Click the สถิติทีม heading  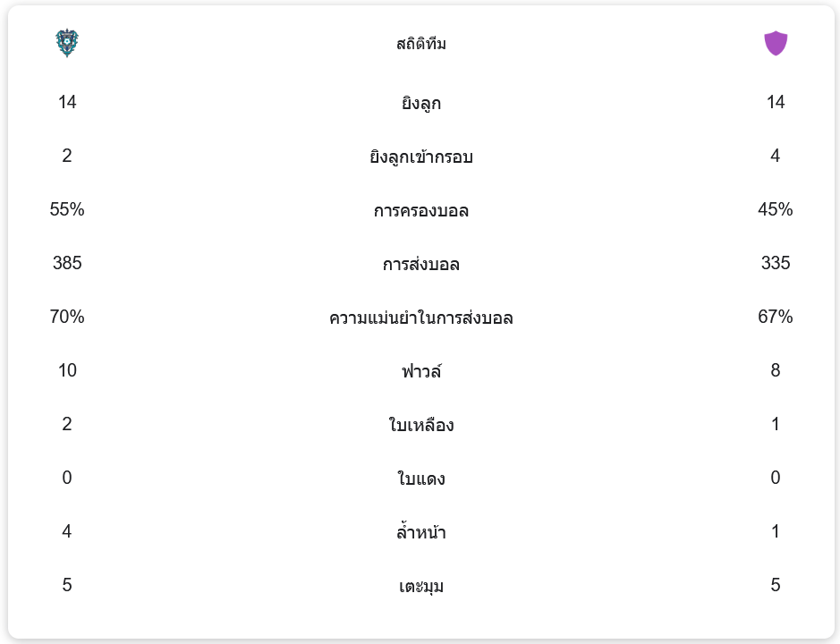point(421,44)
